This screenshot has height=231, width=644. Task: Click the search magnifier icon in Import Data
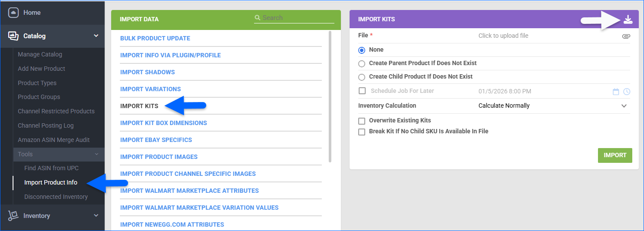(258, 18)
